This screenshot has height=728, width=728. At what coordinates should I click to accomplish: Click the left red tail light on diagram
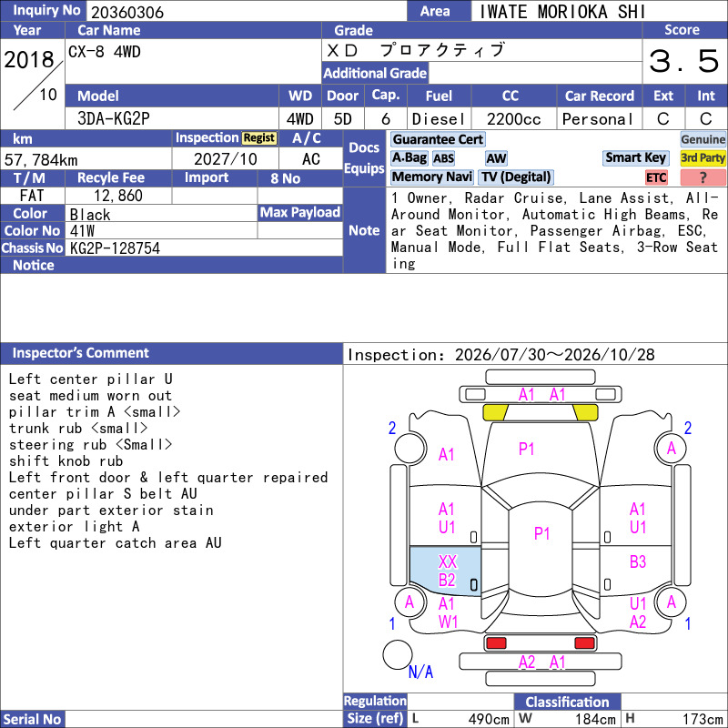click(495, 643)
